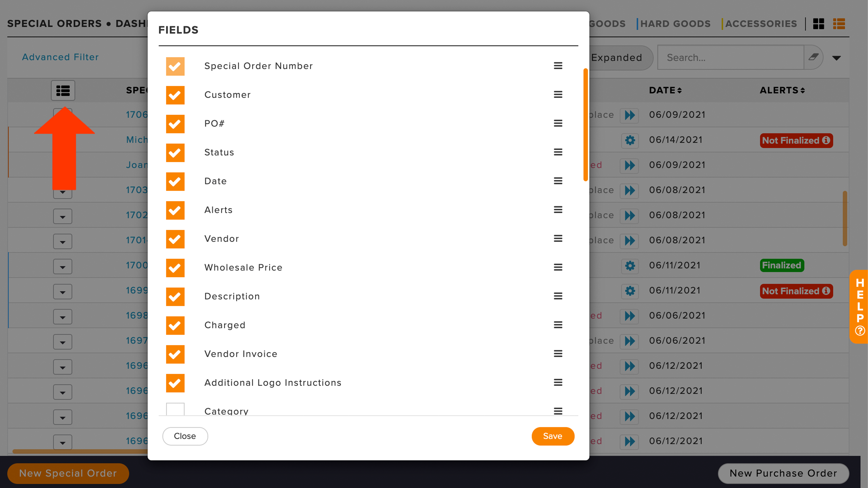Uncheck the Vendor Invoice checkbox

[175, 354]
